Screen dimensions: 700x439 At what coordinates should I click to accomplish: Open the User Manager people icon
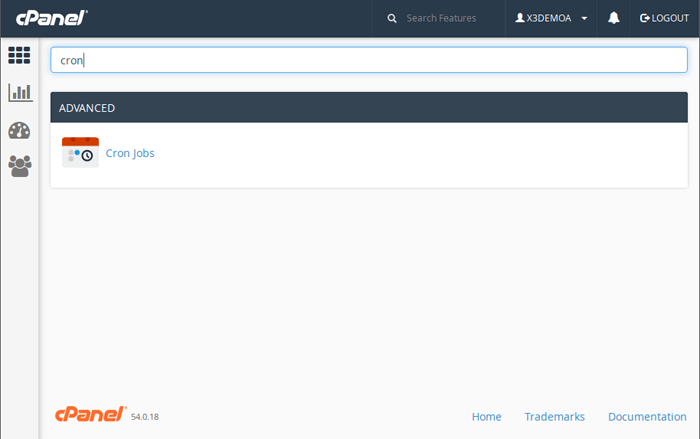point(19,166)
